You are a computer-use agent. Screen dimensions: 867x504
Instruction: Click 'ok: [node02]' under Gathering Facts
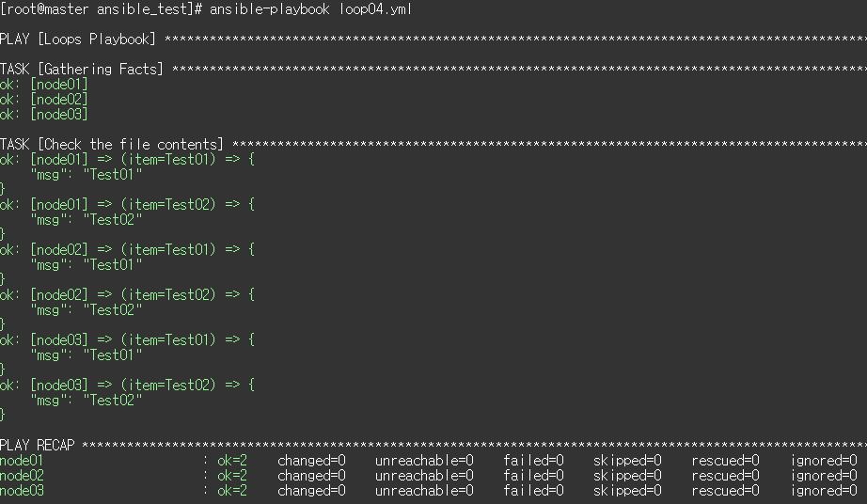43,100
